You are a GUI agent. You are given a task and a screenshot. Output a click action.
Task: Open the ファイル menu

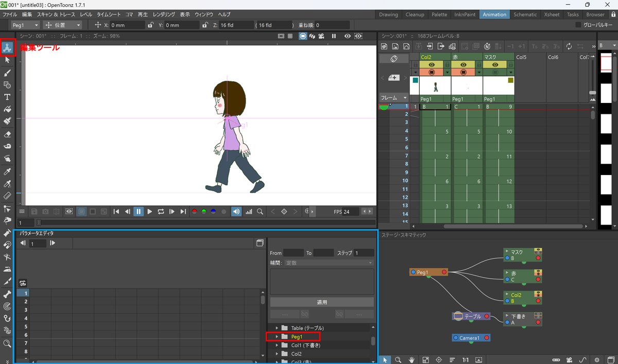[x=10, y=14]
